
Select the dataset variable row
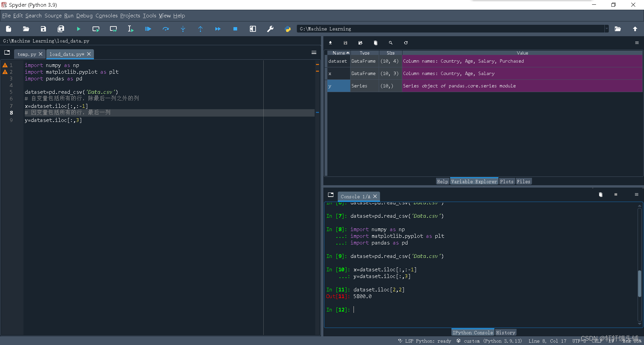(485, 61)
